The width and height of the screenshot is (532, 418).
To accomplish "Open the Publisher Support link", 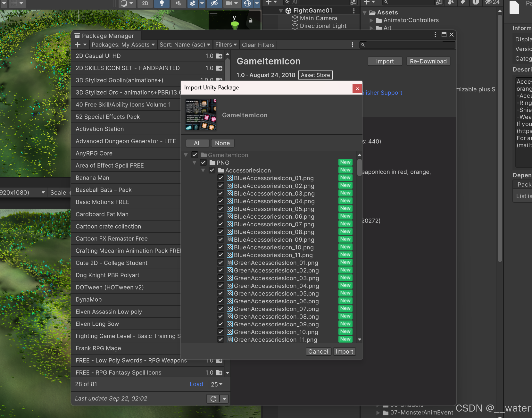I will click(382, 93).
